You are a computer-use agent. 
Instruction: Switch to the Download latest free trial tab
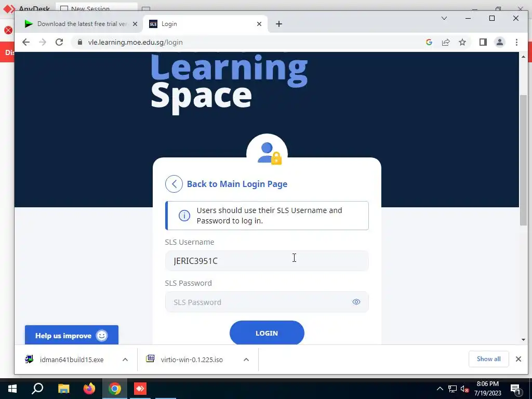click(x=81, y=24)
